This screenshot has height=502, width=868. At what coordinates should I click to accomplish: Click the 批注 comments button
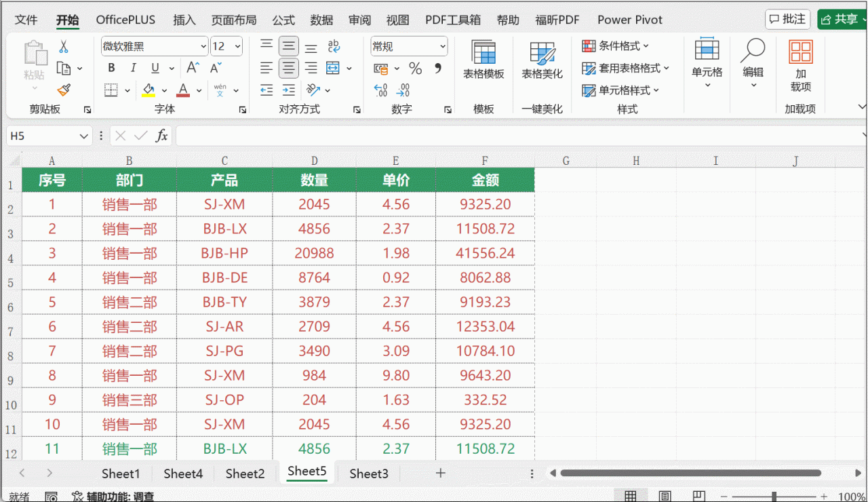[x=787, y=19]
